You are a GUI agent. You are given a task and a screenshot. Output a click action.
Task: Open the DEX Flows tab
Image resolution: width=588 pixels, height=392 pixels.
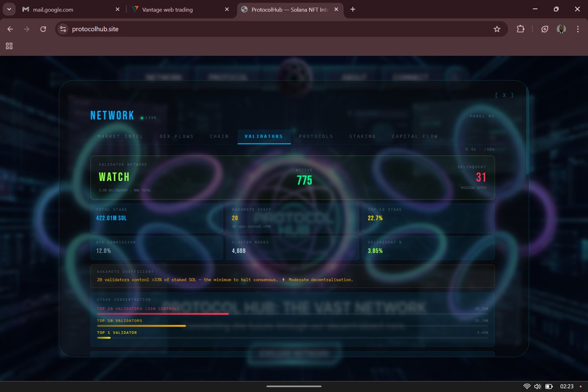tap(176, 136)
